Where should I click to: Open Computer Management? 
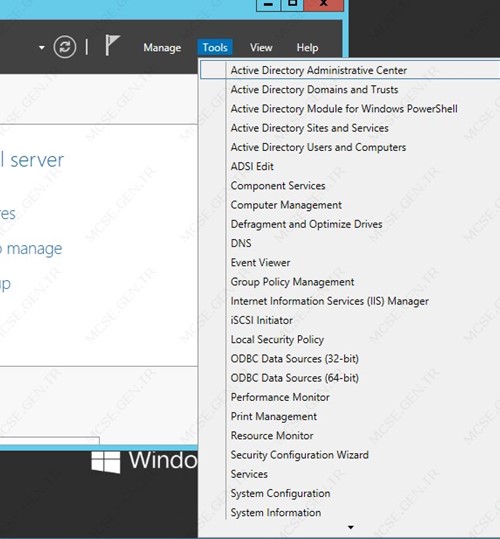pos(286,205)
